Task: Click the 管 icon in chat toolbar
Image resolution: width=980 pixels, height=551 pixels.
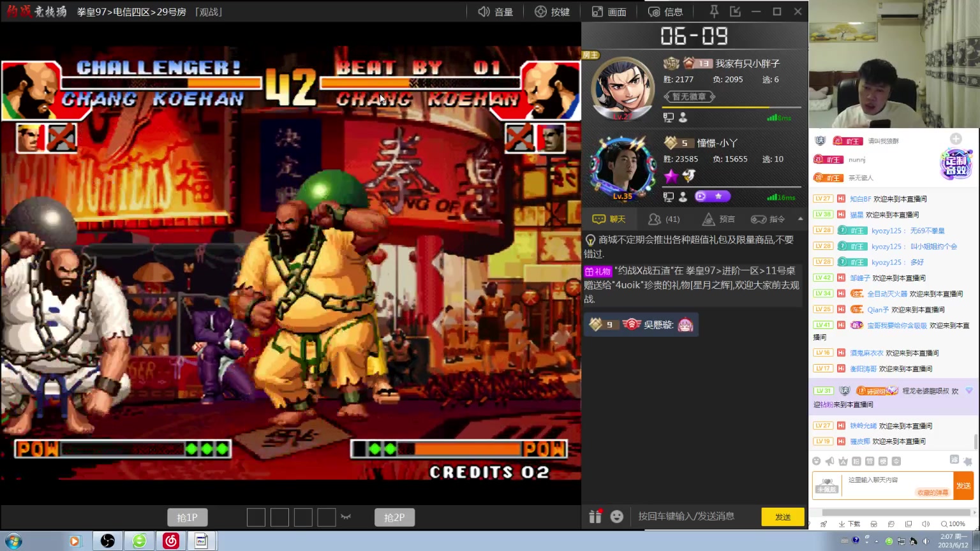Action: coord(870,461)
